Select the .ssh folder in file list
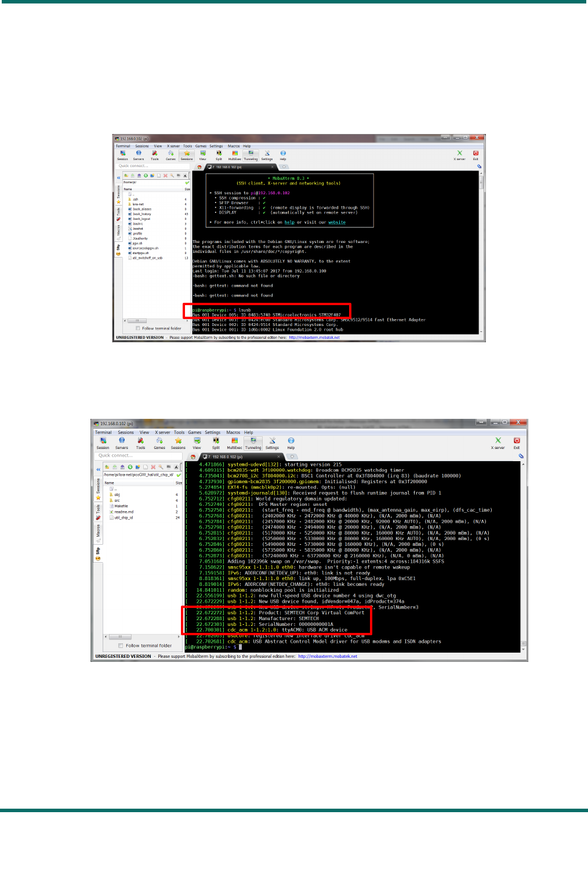The image size is (588, 869). 135,199
